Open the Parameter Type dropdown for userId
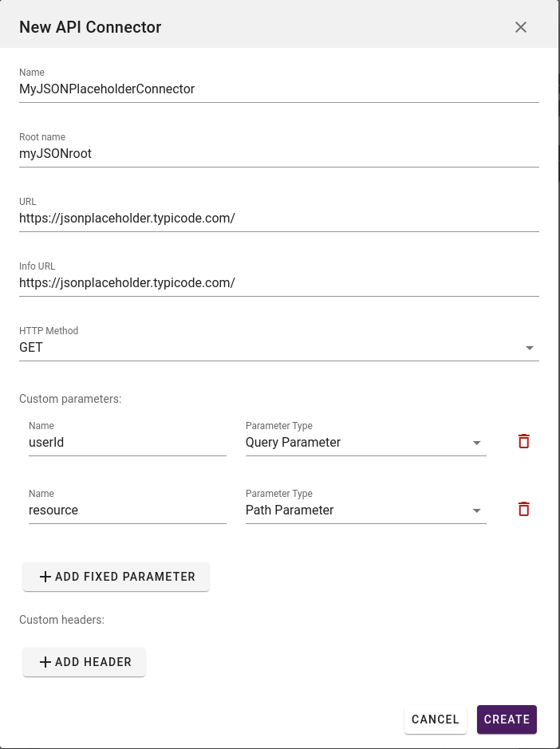This screenshot has height=749, width=560. tap(477, 442)
